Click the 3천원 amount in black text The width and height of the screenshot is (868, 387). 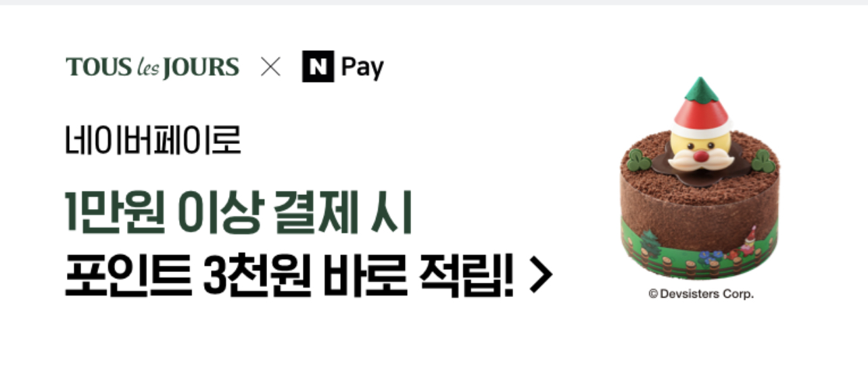[257, 276]
